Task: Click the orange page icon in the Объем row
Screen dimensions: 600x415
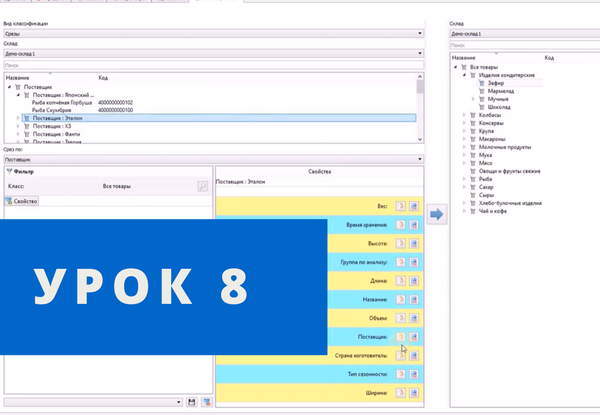Action: tap(401, 318)
